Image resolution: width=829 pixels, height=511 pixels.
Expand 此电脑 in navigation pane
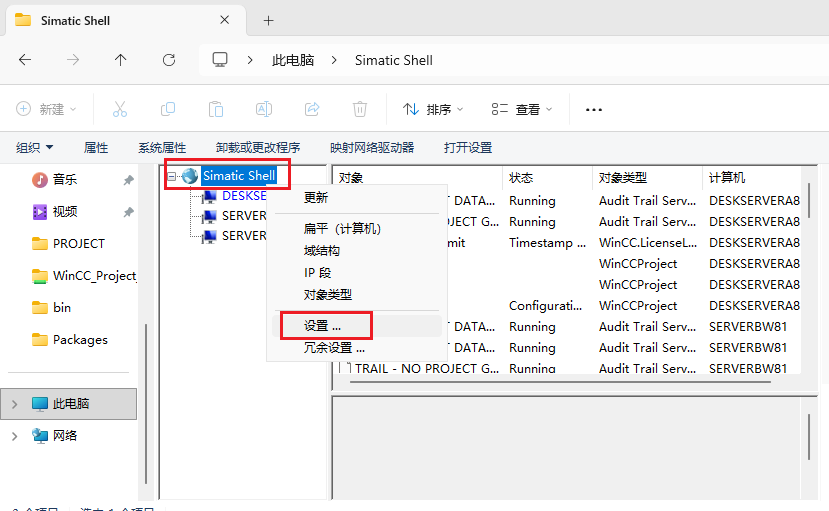click(15, 404)
